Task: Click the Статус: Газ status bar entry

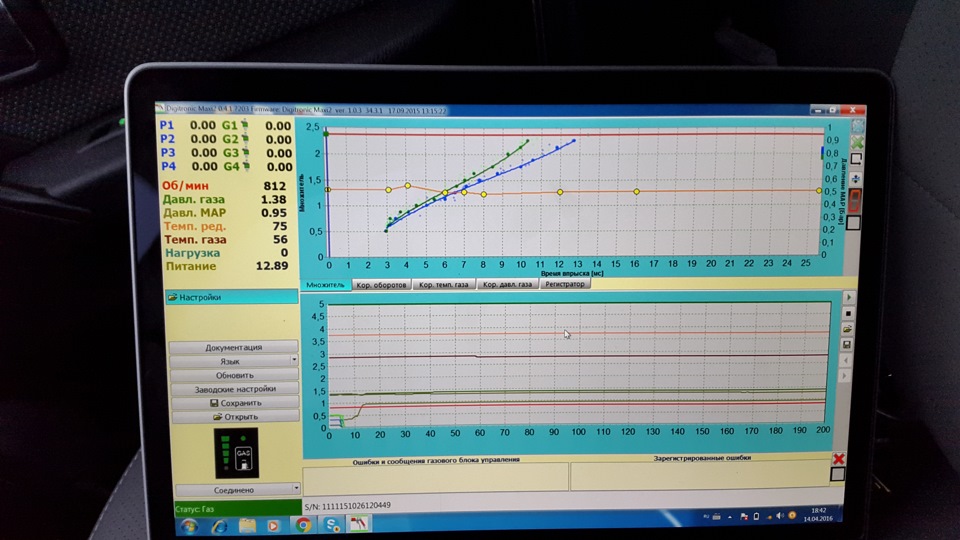Action: tap(238, 509)
